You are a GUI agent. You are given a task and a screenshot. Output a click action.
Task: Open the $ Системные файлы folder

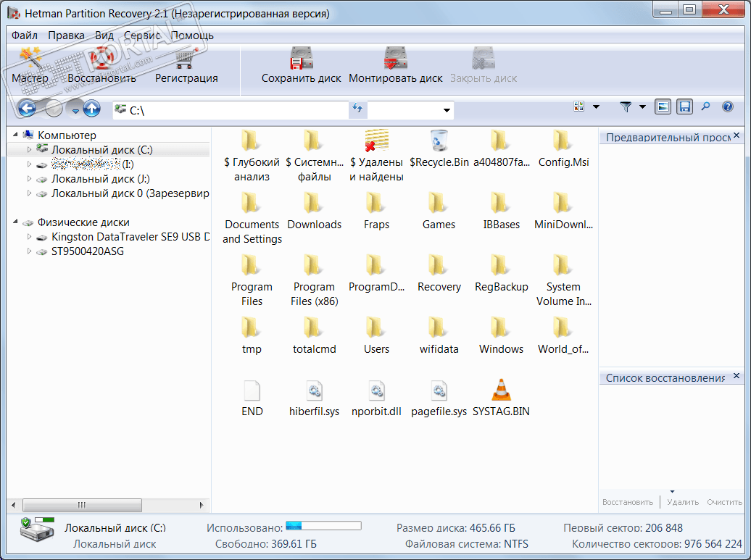point(314,156)
